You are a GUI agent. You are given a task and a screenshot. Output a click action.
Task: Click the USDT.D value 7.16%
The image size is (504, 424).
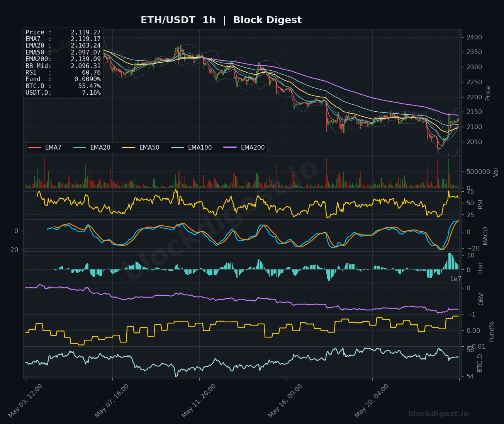coord(91,93)
